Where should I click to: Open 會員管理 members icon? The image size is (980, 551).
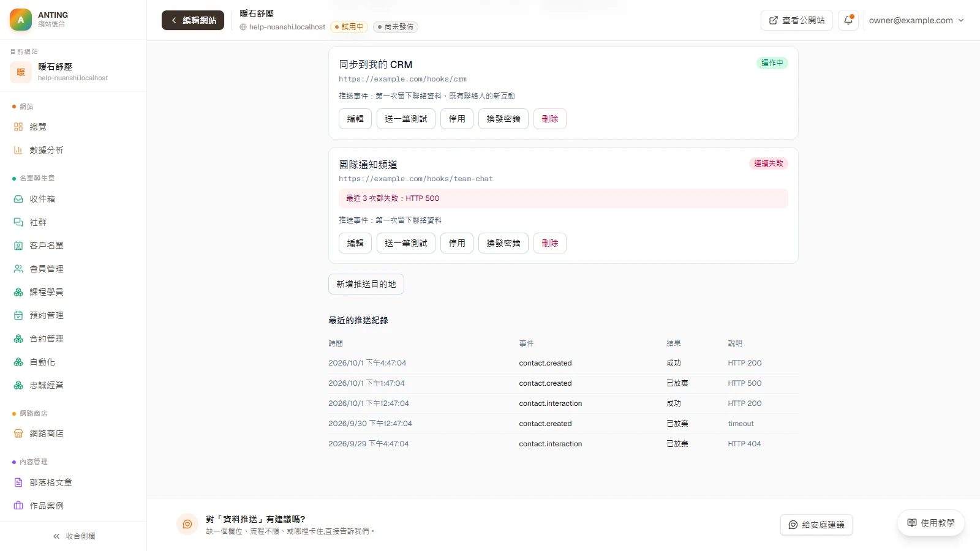click(x=18, y=269)
